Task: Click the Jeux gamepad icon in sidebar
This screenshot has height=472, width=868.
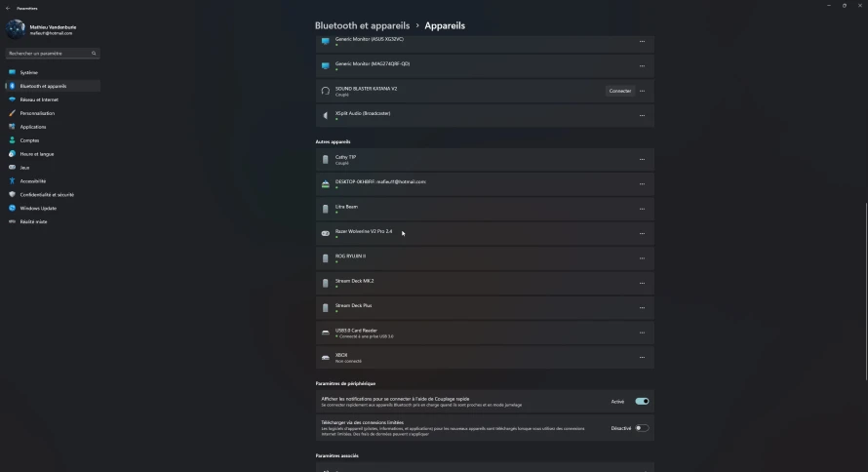Action: [x=12, y=167]
